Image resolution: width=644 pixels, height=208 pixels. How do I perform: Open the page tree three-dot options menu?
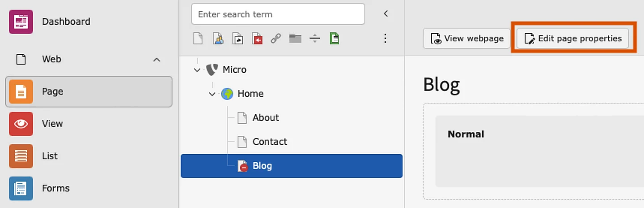pos(385,39)
